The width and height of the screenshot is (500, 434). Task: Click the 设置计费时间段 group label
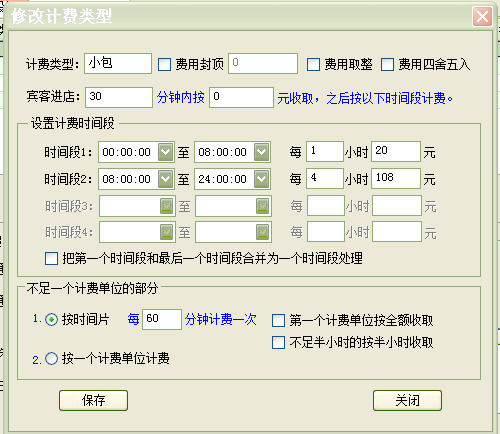point(73,123)
